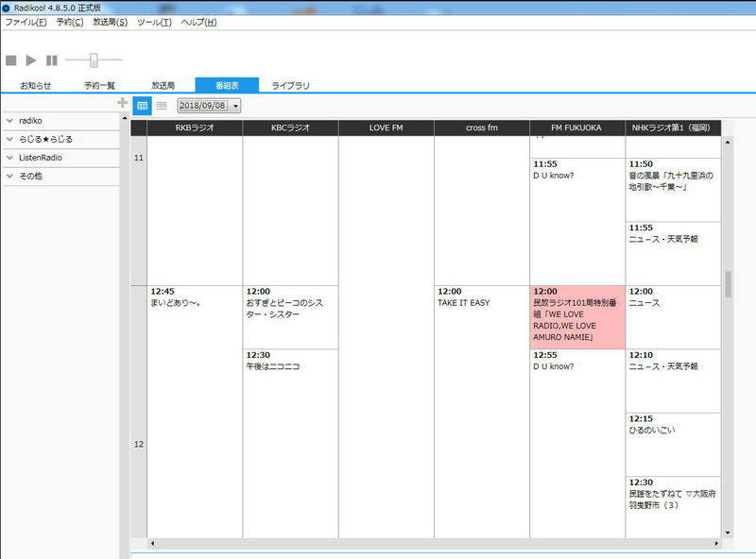756x559 pixels.
Task: Expand the radiko station group
Action: 61,121
